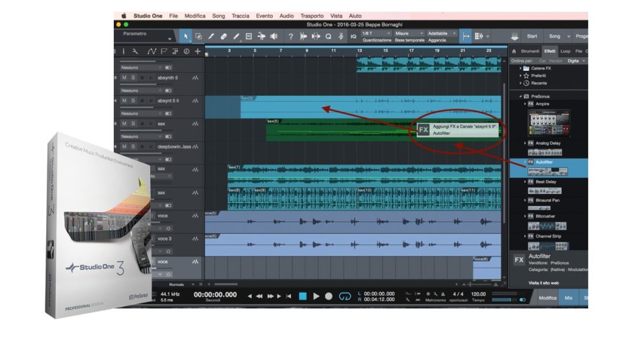The height and width of the screenshot is (338, 644).
Task: Expand the Analog Delay effect entry
Action: click(525, 143)
